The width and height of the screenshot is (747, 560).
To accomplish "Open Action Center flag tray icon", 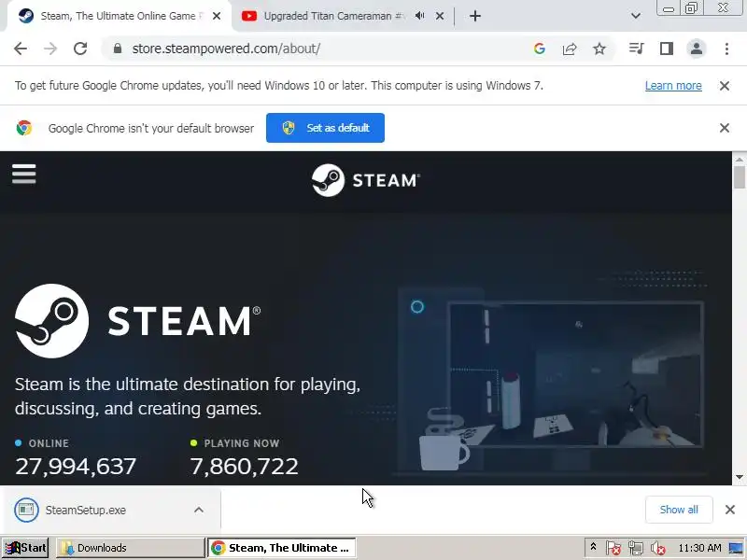I will pyautogui.click(x=613, y=548).
